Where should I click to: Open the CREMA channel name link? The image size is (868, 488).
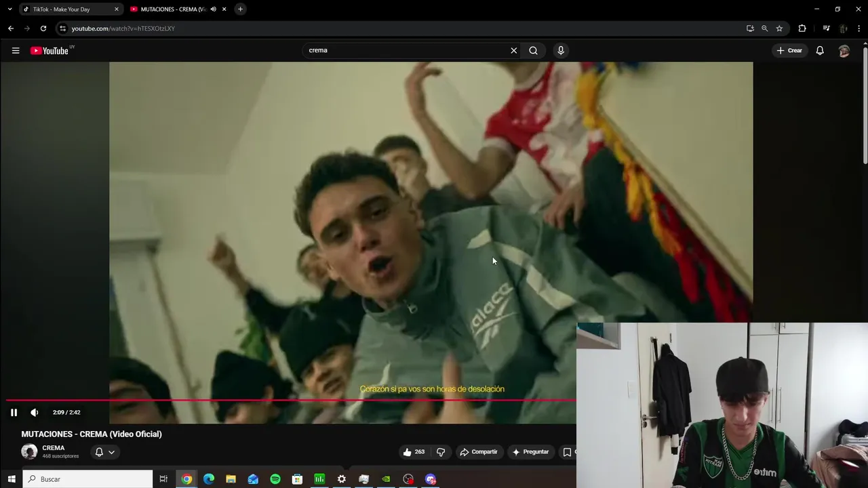54,448
